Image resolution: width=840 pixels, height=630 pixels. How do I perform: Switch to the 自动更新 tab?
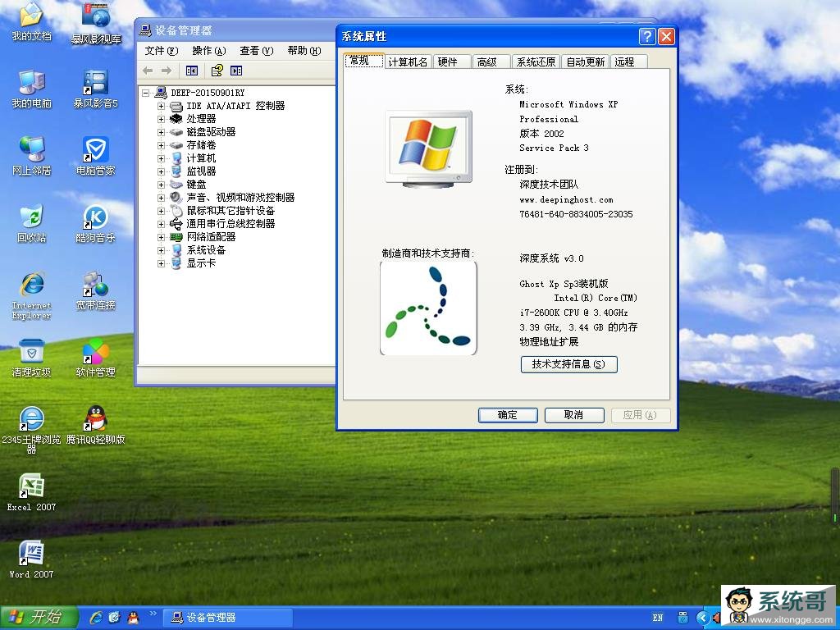(x=586, y=62)
